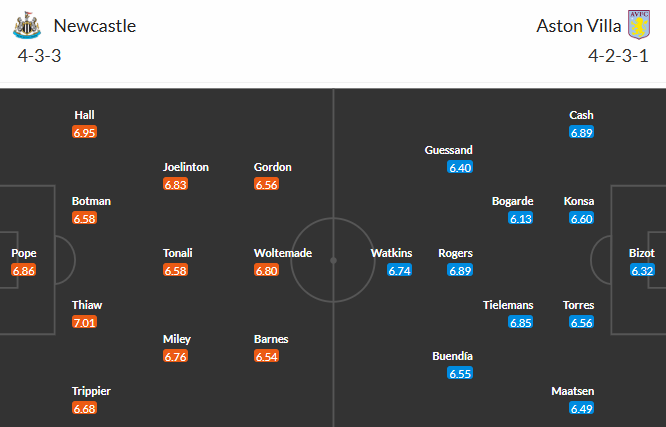Click on Guessand's name
Screen dimensions: 666x427
[449, 150]
